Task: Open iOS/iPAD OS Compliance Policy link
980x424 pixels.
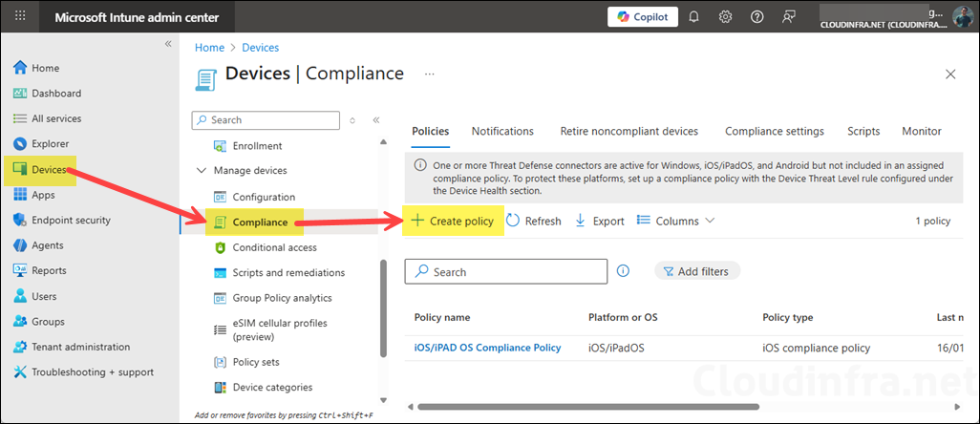Action: [487, 348]
